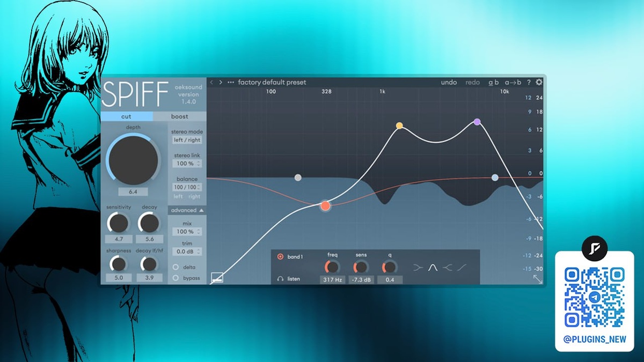Click the black F logo badge
Image resolution: width=644 pixels, height=362 pixels.
pos(595,248)
